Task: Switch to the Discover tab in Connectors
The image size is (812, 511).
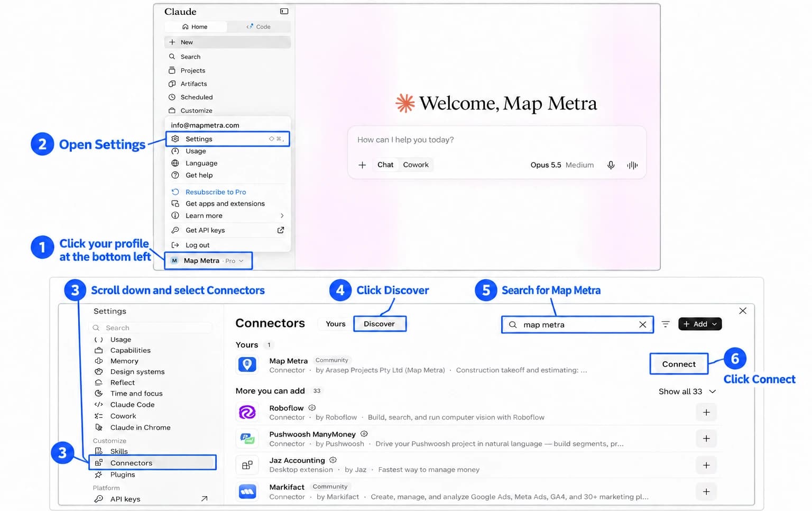Action: tap(379, 324)
